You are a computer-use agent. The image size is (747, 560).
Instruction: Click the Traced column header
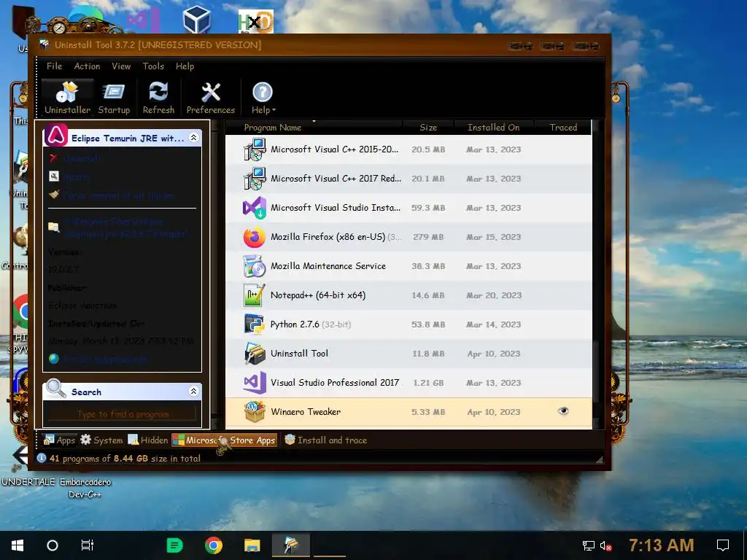(x=563, y=127)
